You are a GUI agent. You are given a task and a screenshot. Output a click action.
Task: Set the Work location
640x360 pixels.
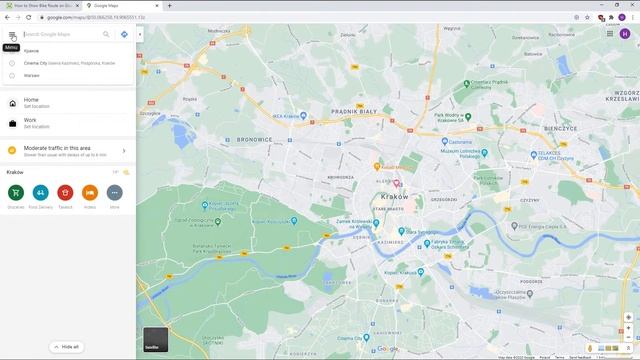pyautogui.click(x=68, y=123)
